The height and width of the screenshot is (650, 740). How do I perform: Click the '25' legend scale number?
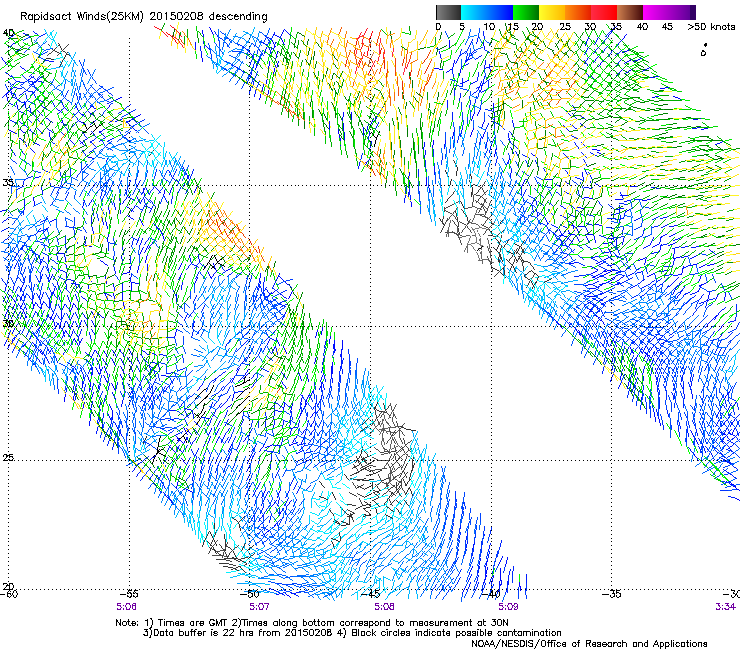point(565,26)
